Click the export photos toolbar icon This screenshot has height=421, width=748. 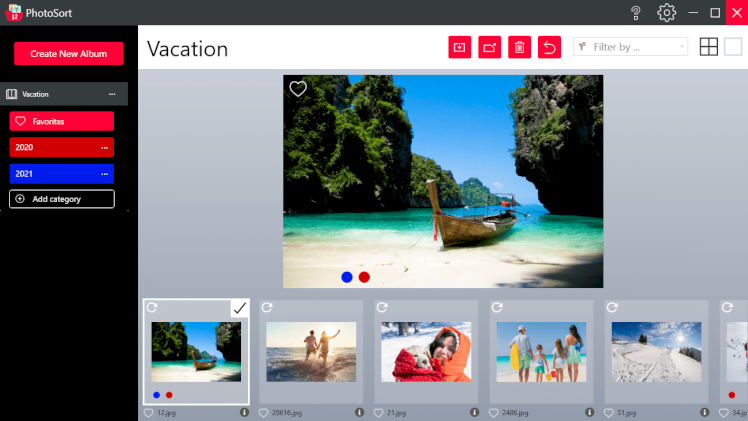[x=489, y=47]
